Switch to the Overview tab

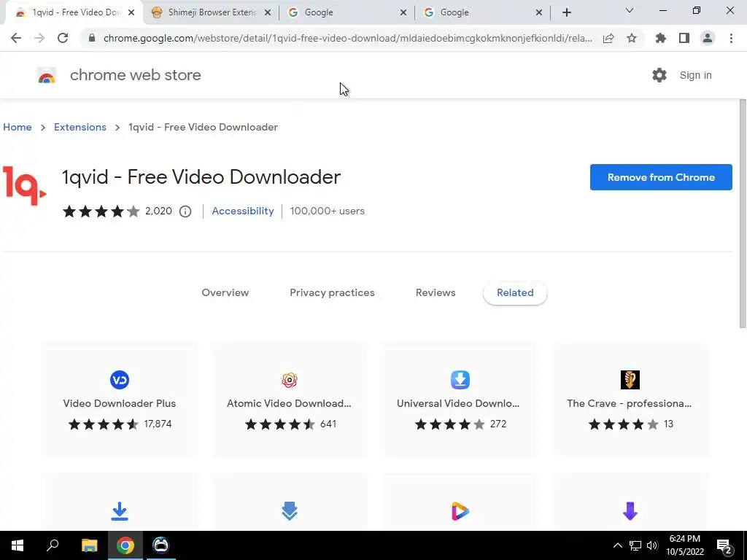[225, 292]
